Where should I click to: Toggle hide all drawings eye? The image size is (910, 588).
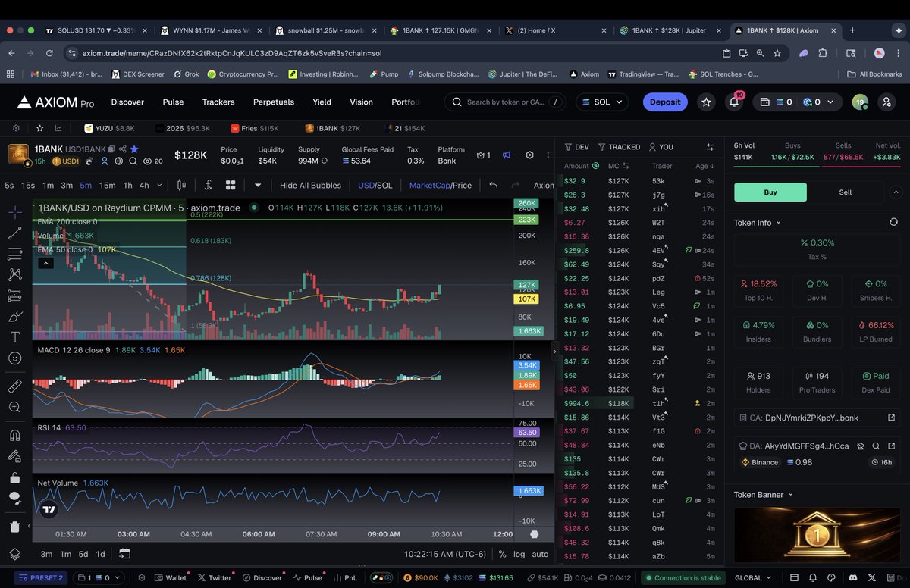[14, 498]
